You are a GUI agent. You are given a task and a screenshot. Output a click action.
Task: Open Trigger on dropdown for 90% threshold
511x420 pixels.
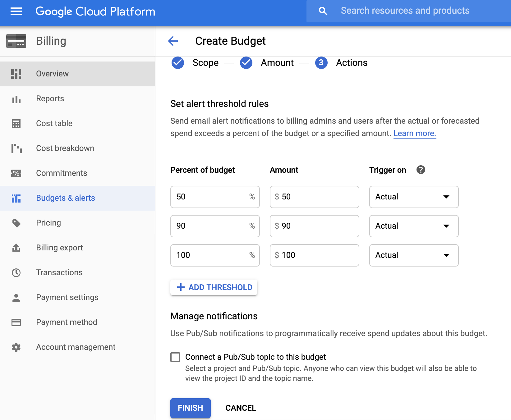[414, 226]
